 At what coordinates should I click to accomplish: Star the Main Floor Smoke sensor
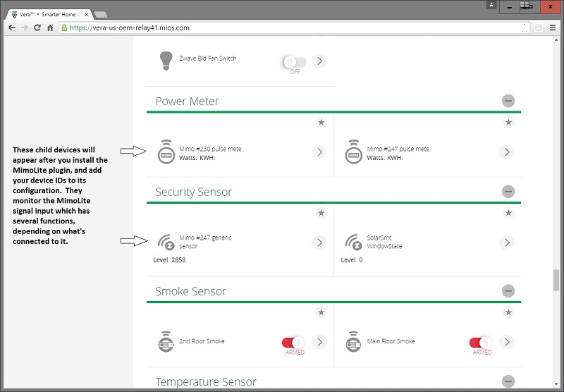click(508, 312)
